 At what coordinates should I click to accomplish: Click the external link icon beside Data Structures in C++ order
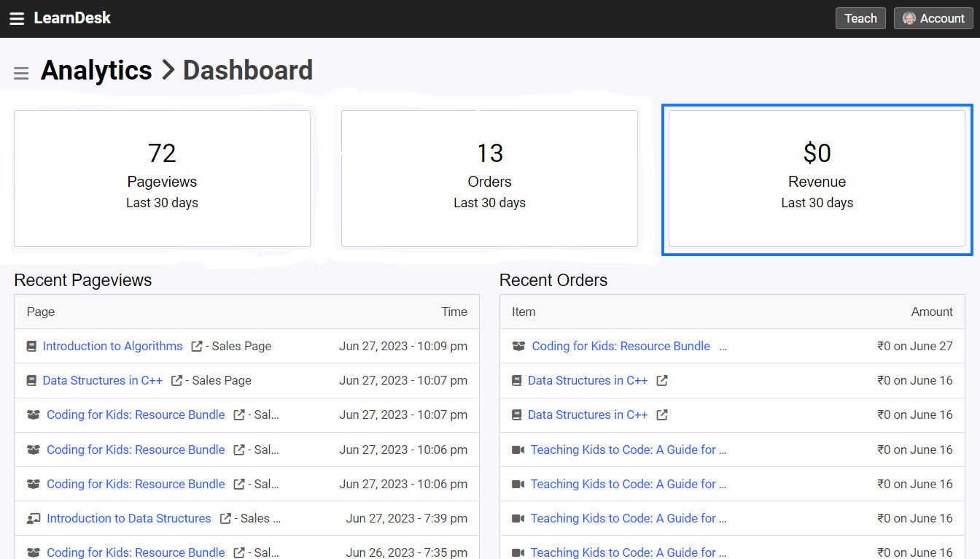click(x=661, y=380)
